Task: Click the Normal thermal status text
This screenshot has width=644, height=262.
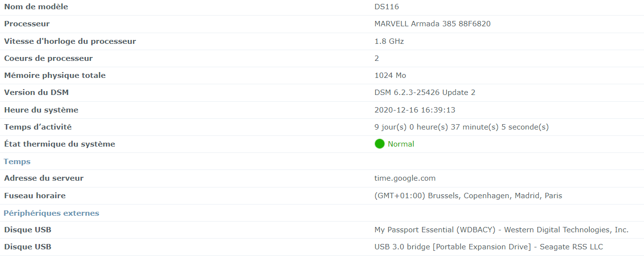Action: click(x=401, y=144)
